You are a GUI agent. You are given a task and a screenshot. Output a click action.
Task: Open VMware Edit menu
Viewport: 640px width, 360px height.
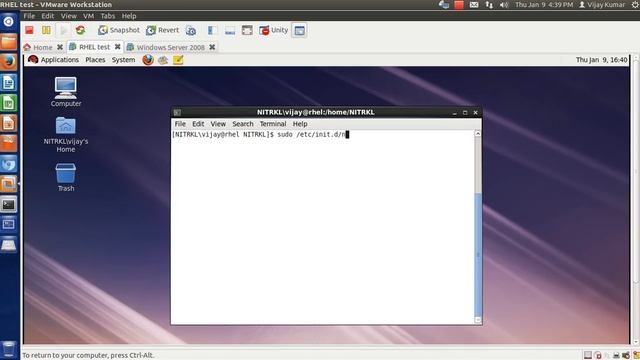48,16
